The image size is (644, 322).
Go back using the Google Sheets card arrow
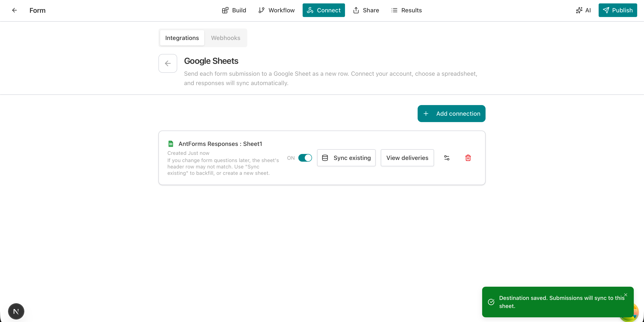point(168,63)
